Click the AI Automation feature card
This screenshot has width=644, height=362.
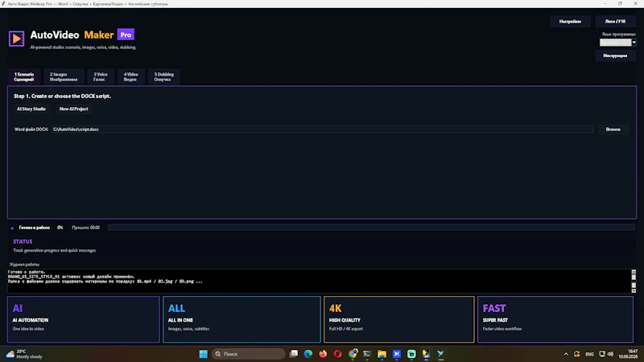click(84, 319)
